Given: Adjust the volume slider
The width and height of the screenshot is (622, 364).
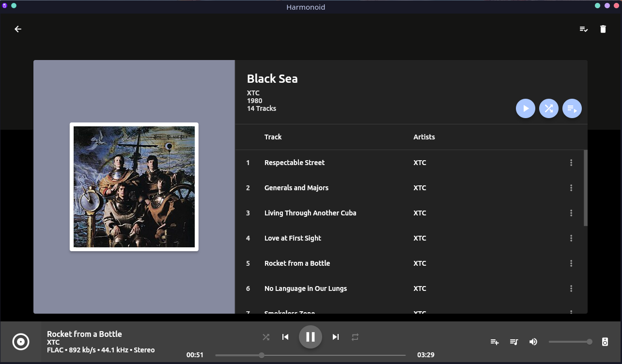Looking at the screenshot, I should click(570, 342).
